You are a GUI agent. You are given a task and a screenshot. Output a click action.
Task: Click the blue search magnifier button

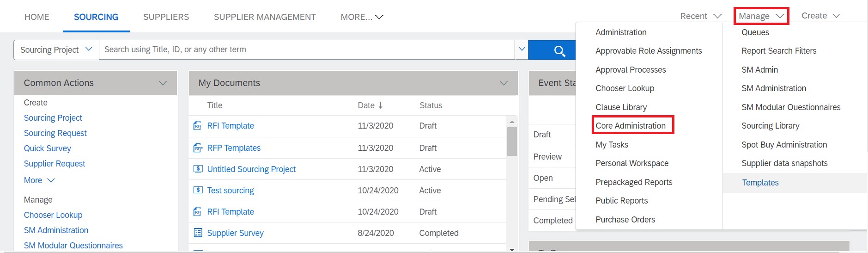point(559,50)
